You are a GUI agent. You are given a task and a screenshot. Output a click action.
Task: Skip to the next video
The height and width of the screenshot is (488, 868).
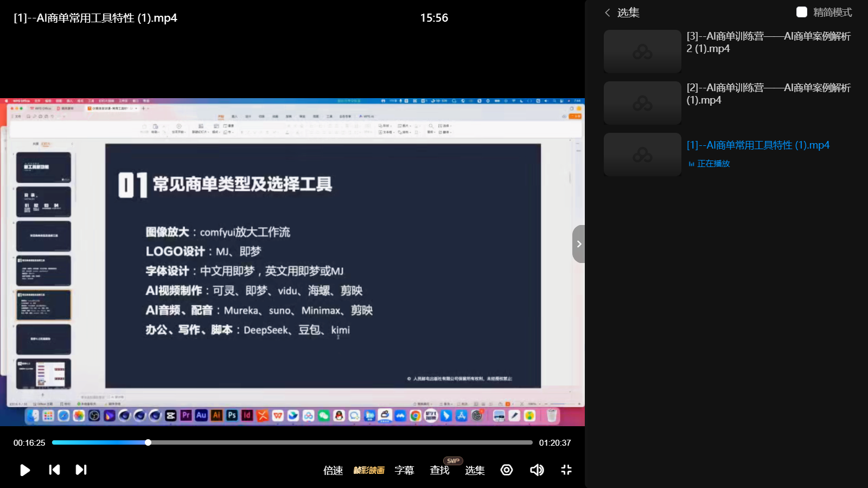point(81,470)
